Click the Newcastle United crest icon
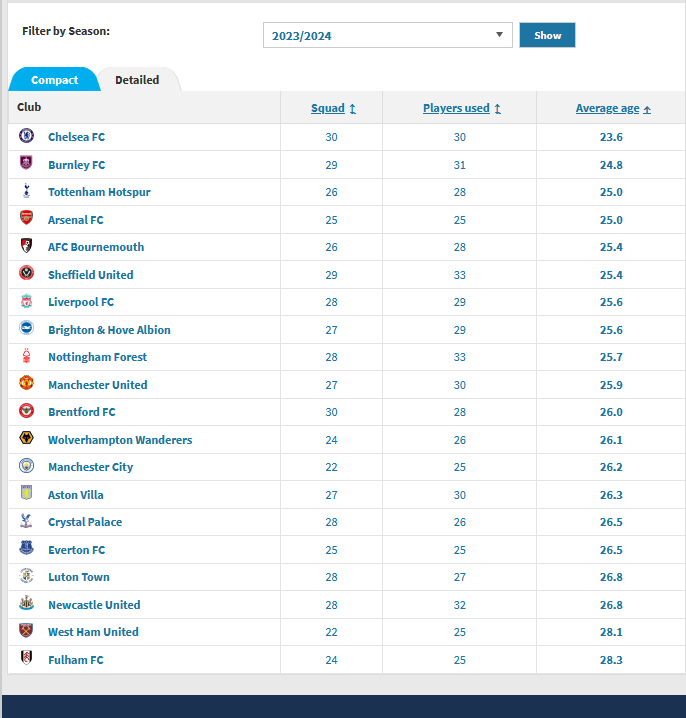Image resolution: width=686 pixels, height=718 pixels. point(26,603)
